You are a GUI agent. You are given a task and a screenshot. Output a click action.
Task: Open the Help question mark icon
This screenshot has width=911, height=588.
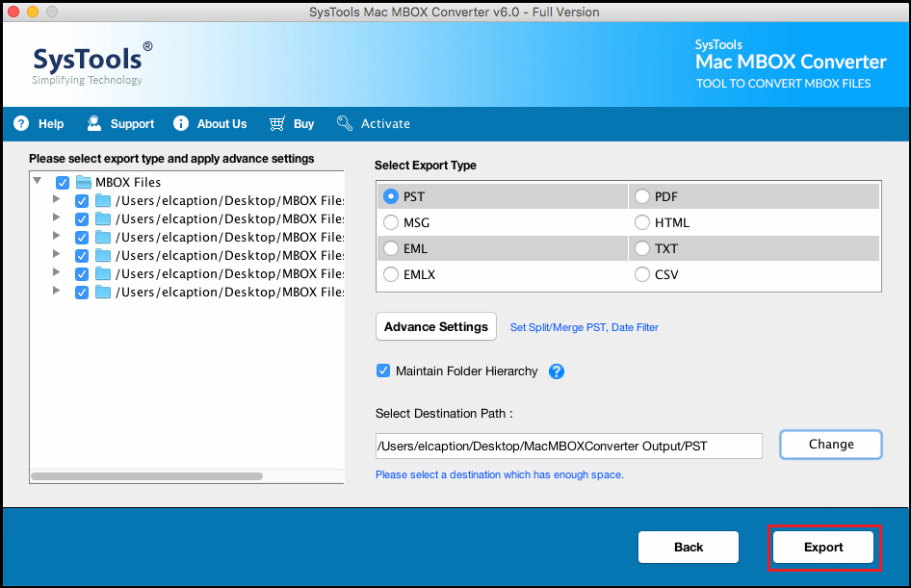point(21,123)
